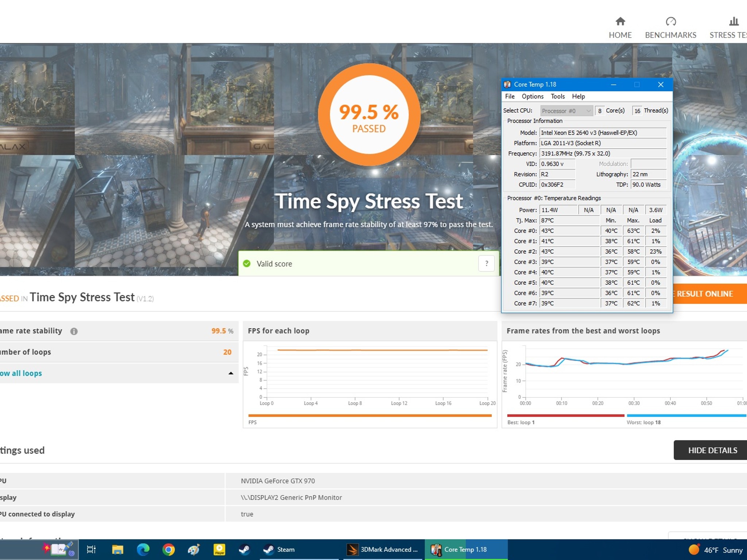Open the 46°F Sunny weather widget
The height and width of the screenshot is (560, 747).
point(716,550)
